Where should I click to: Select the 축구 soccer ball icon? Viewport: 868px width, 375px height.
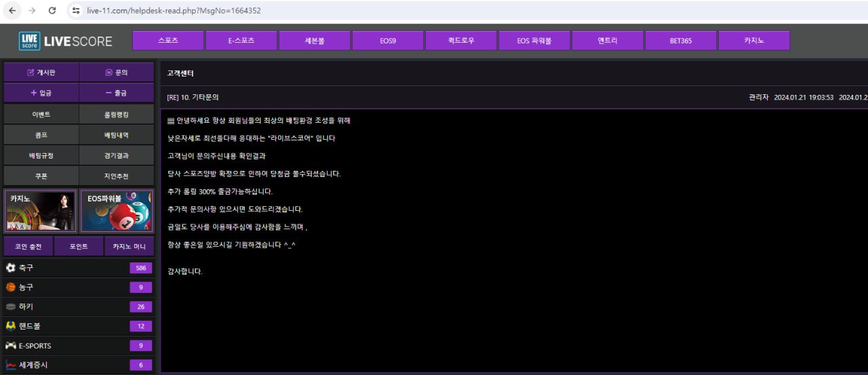pyautogui.click(x=10, y=268)
